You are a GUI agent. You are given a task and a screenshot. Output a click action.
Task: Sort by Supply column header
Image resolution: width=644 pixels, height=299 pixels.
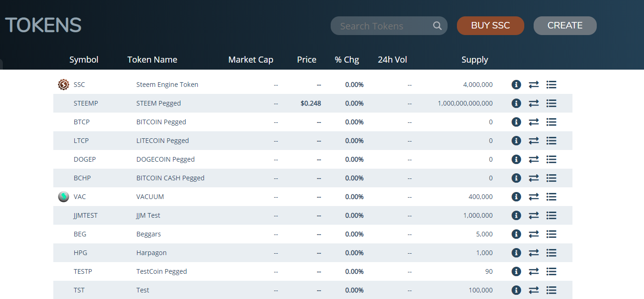[475, 60]
